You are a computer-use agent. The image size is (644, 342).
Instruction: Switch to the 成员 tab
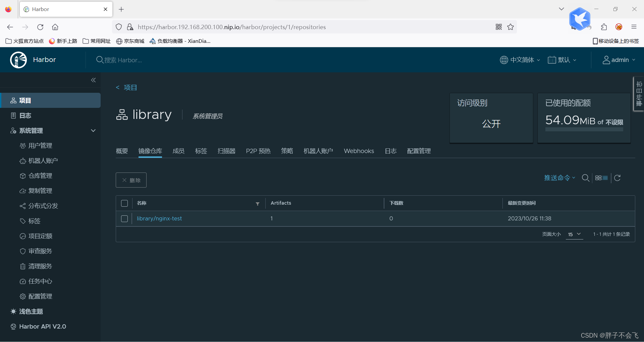(x=178, y=151)
